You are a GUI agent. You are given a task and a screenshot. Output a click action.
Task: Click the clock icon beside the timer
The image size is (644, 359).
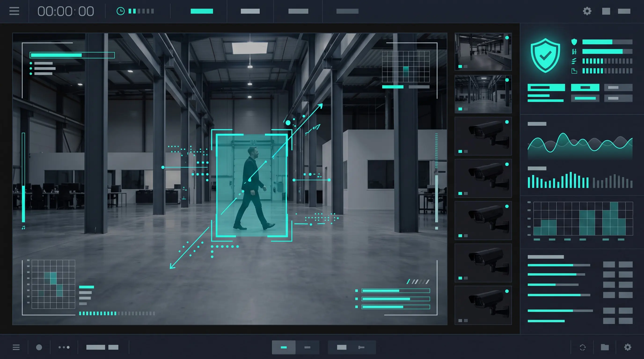(121, 11)
